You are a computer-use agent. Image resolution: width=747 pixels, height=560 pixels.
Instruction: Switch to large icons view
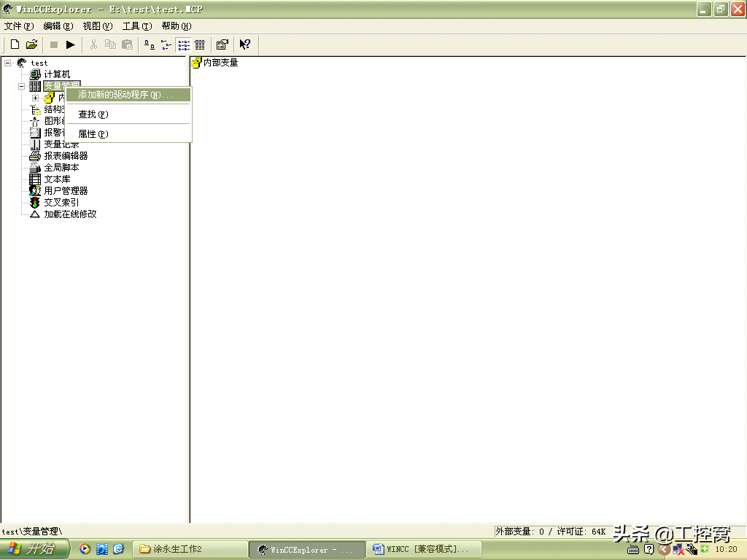[x=150, y=44]
